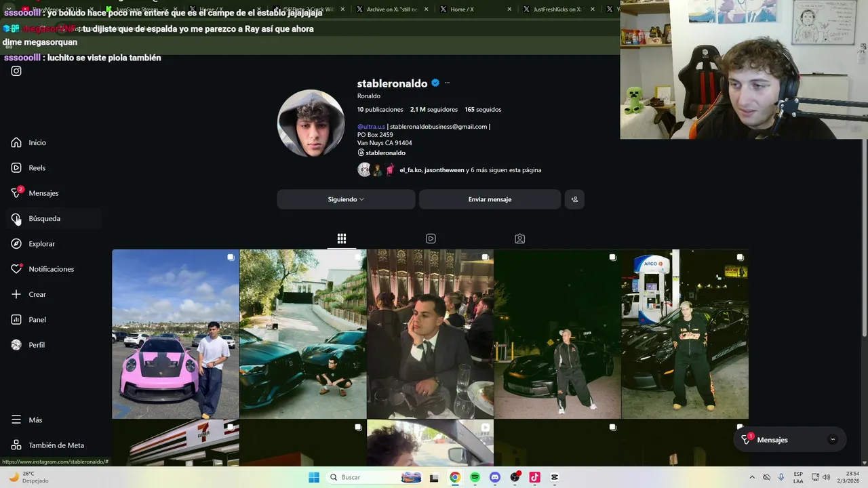Open the stableronaldo profile picture
This screenshot has height=488, width=868.
click(x=311, y=123)
